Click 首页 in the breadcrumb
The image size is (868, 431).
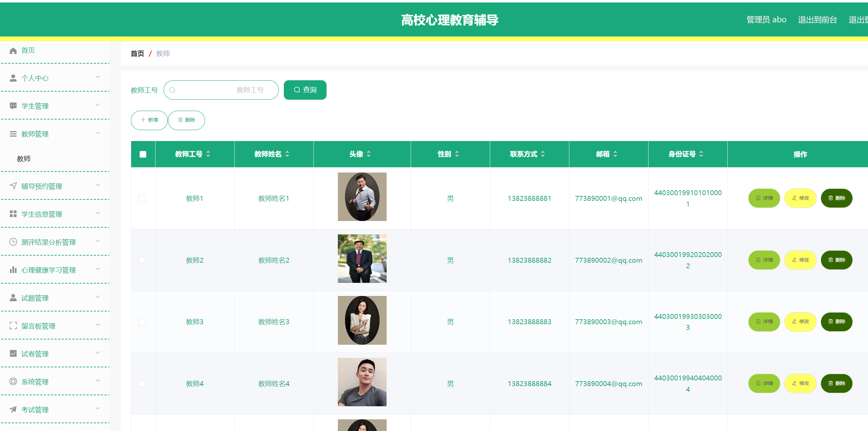click(137, 53)
